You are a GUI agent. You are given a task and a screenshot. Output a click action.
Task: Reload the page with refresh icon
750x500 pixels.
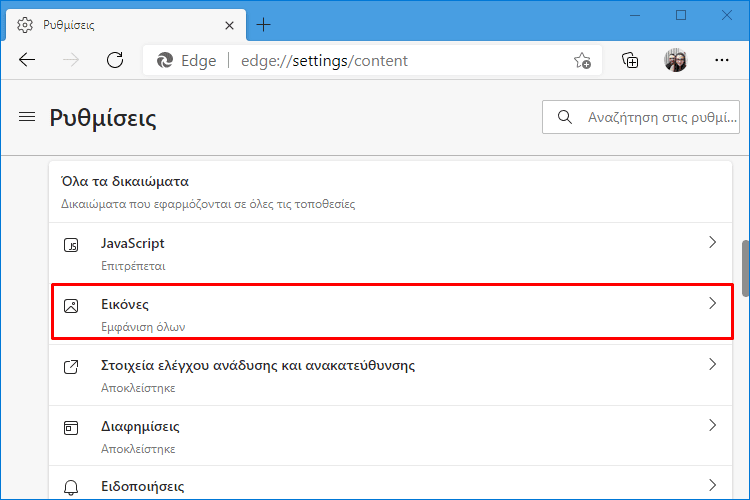(115, 60)
